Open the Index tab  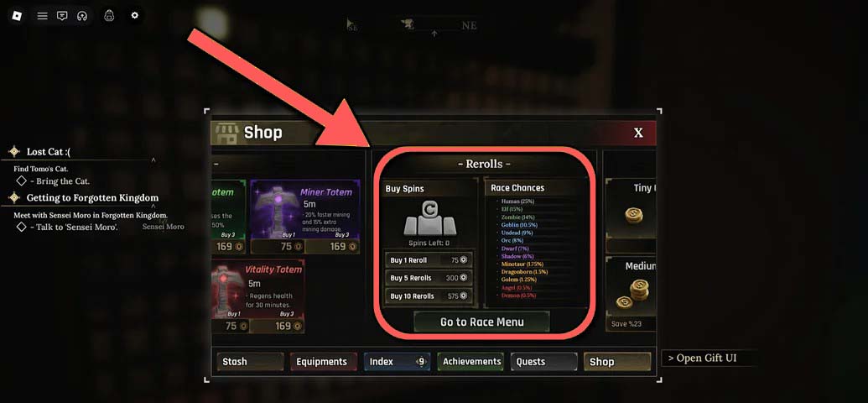pyautogui.click(x=397, y=361)
